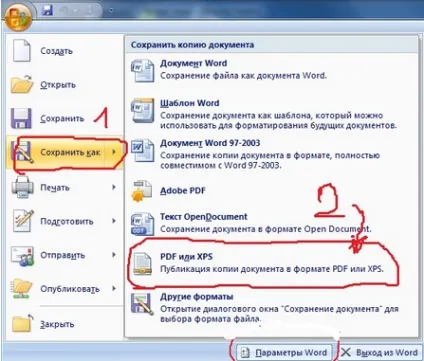
Task: Choose Создать from the Office menu
Action: (65, 51)
